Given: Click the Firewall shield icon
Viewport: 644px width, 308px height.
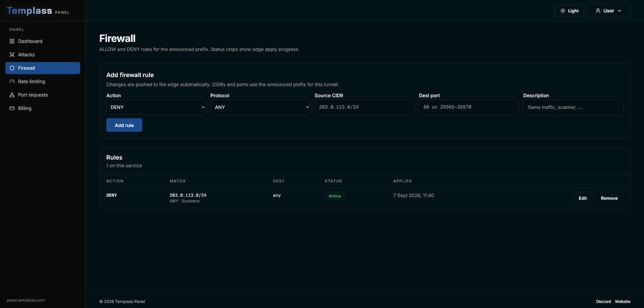Looking at the screenshot, I should click(12, 68).
